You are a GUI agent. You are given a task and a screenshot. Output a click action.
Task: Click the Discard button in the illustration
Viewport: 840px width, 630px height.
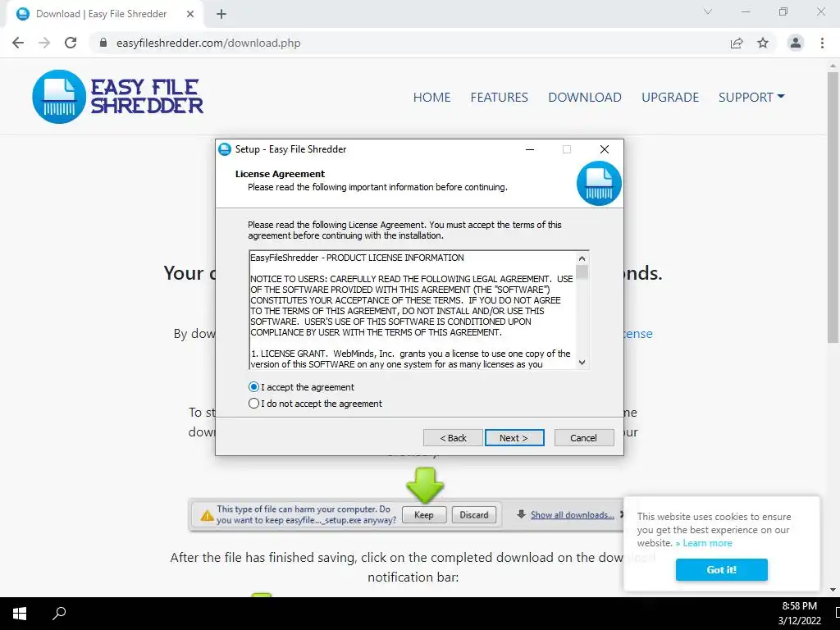click(474, 515)
